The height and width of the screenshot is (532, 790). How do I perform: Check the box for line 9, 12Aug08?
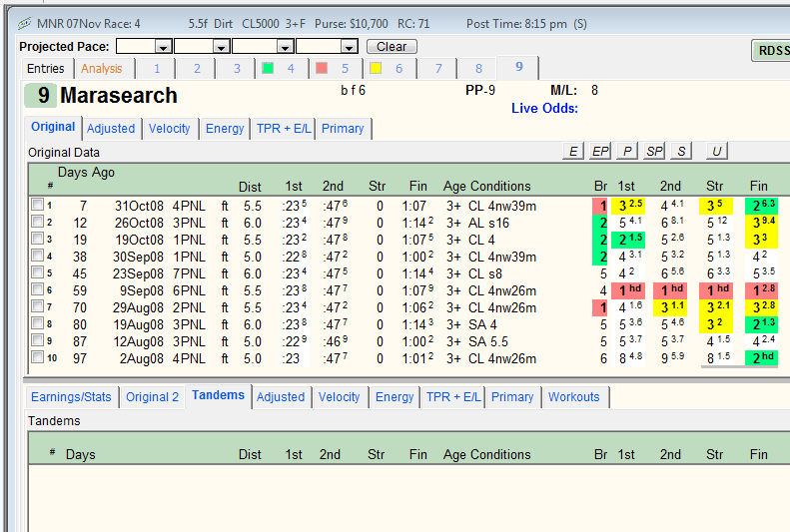click(37, 340)
